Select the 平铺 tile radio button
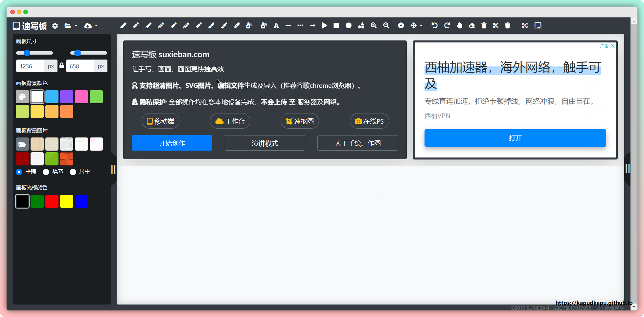 pos(19,172)
